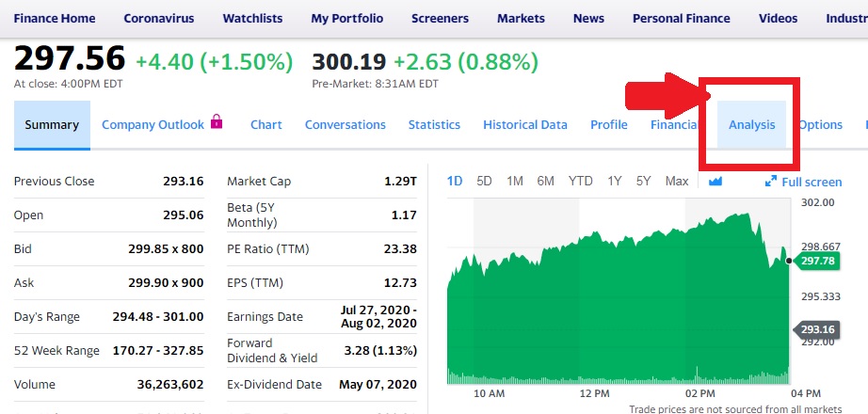Open Videos nav item
This screenshot has width=868, height=414.
[x=778, y=18]
